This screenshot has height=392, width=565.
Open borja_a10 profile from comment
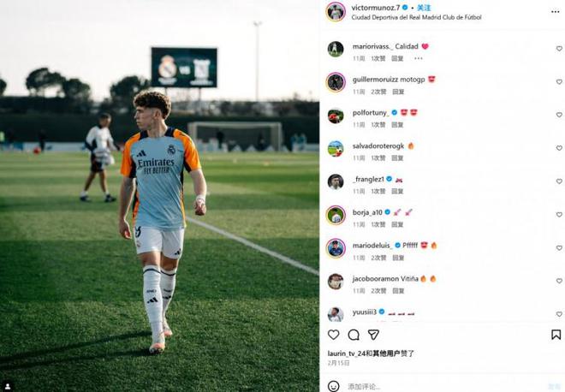(x=366, y=211)
